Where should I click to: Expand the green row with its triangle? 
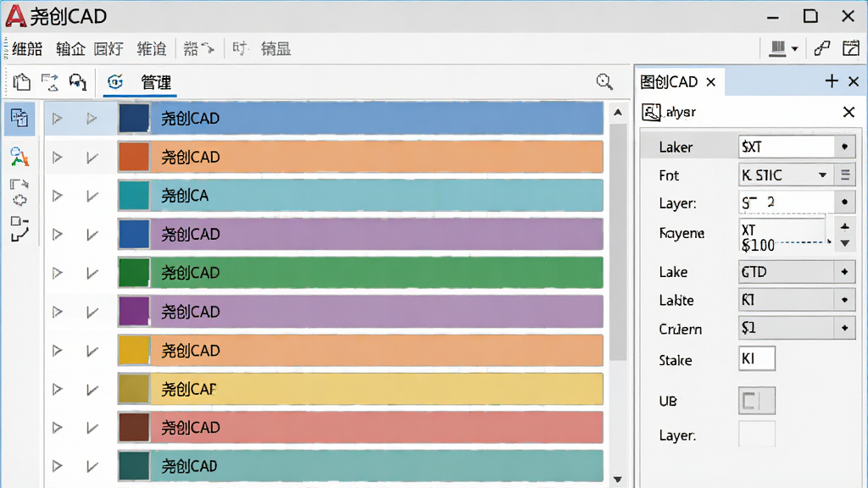tap(58, 273)
